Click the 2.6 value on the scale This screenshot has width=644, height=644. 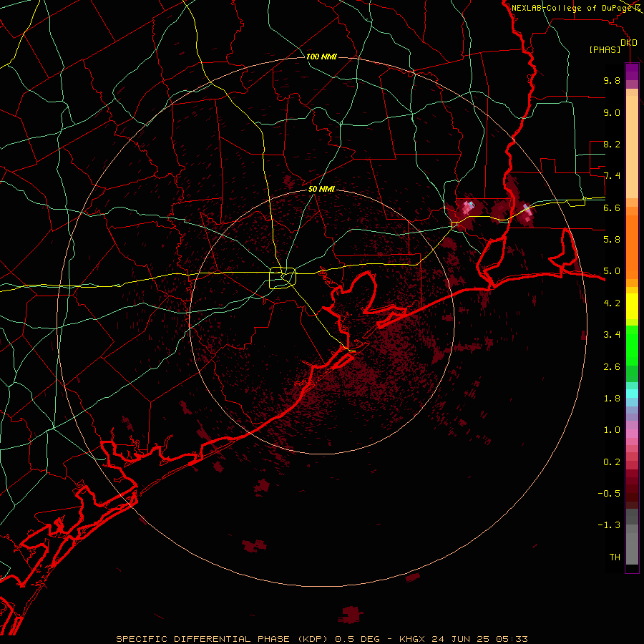click(x=612, y=367)
